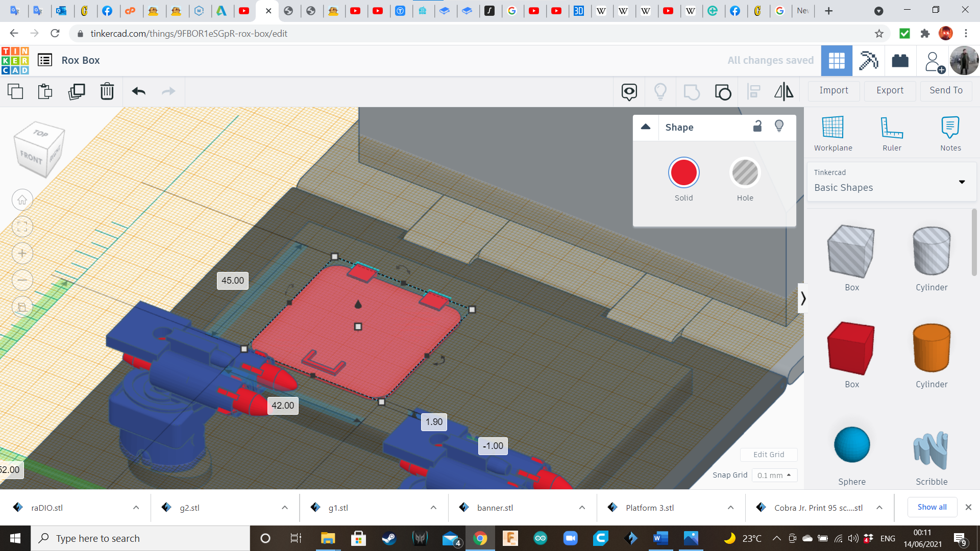Viewport: 980px width, 551px height.
Task: Click the Duplicate and repeat icon
Action: click(77, 91)
